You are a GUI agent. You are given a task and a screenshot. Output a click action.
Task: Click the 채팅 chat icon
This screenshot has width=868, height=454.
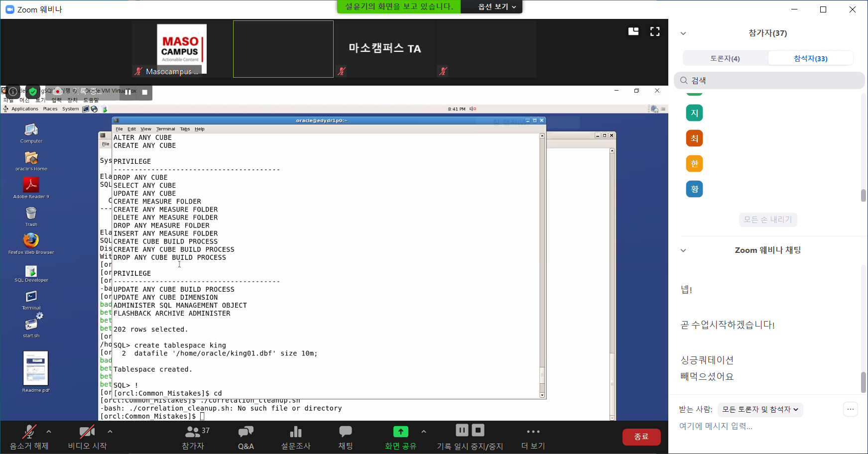coord(345,432)
